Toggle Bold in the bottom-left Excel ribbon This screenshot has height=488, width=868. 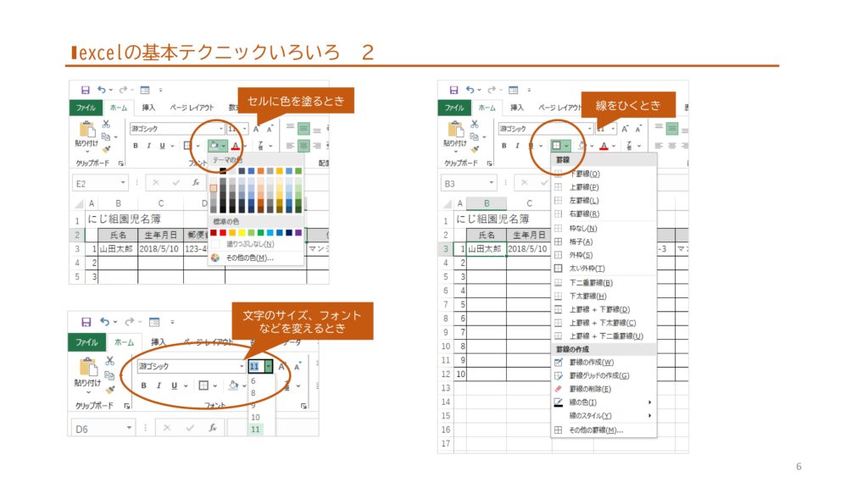point(144,385)
